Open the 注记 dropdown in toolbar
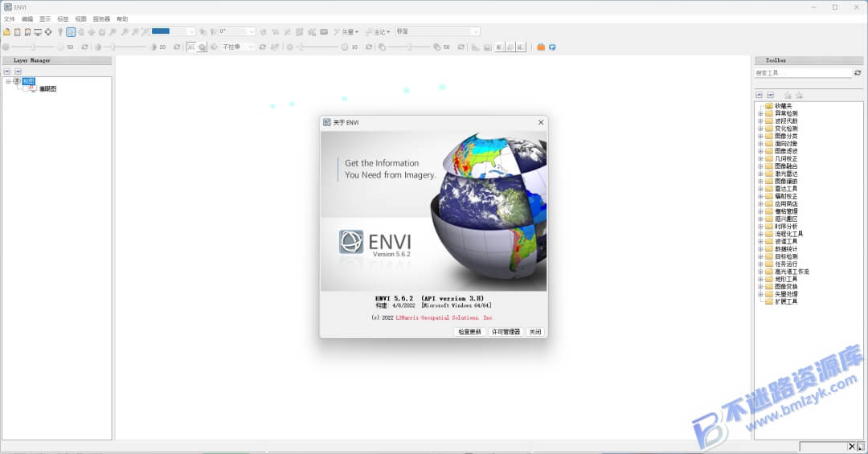868x454 pixels. (378, 32)
